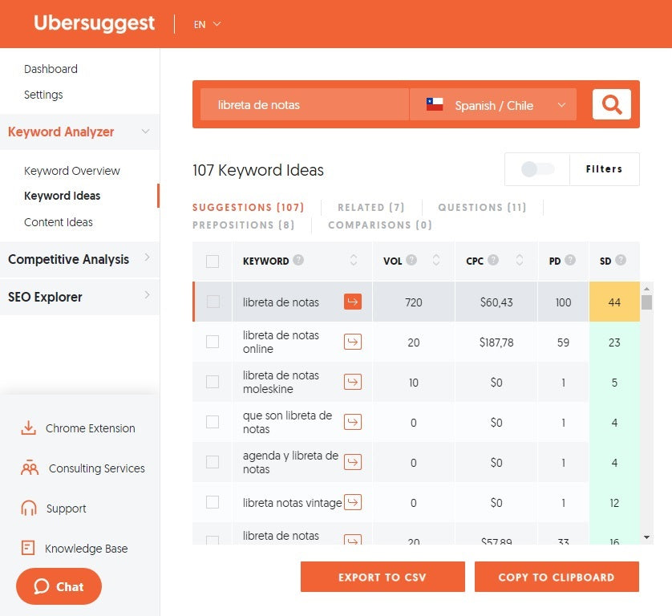The width and height of the screenshot is (672, 616).
Task: Open arrow icon for 'agenda y libreta de notas'
Action: (353, 462)
